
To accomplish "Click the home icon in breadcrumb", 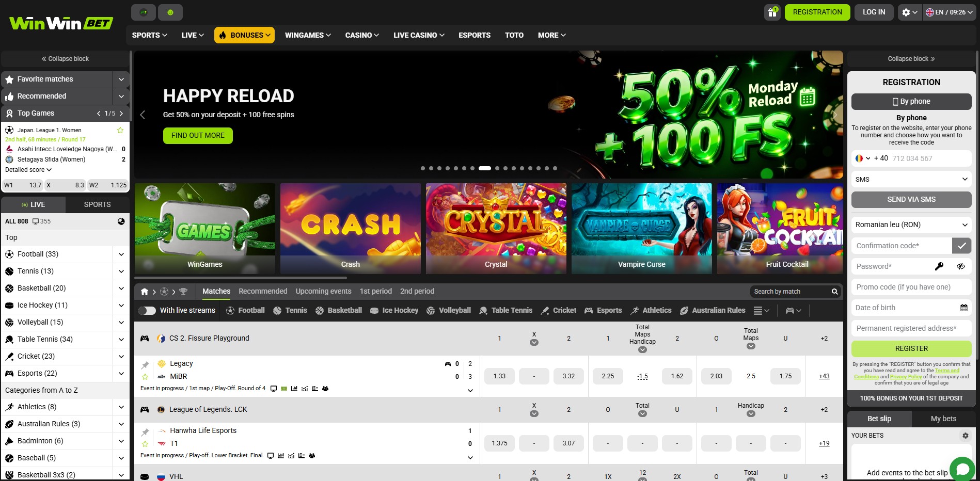I will point(145,292).
